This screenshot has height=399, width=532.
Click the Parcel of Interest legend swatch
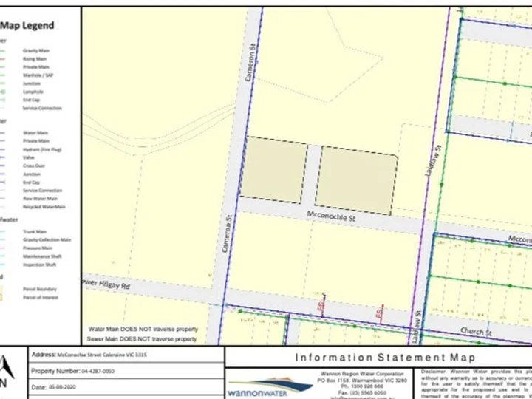pos(1,298)
